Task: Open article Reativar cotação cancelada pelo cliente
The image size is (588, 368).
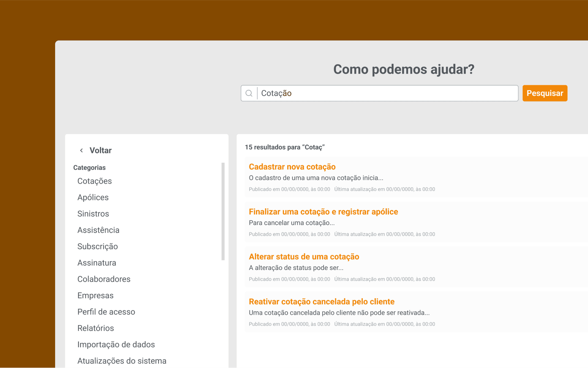Action: pyautogui.click(x=322, y=302)
